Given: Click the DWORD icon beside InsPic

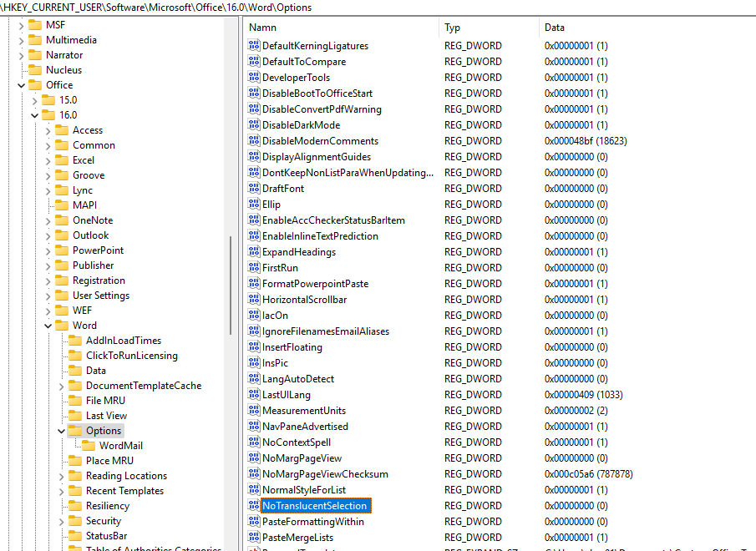Looking at the screenshot, I should [x=254, y=362].
